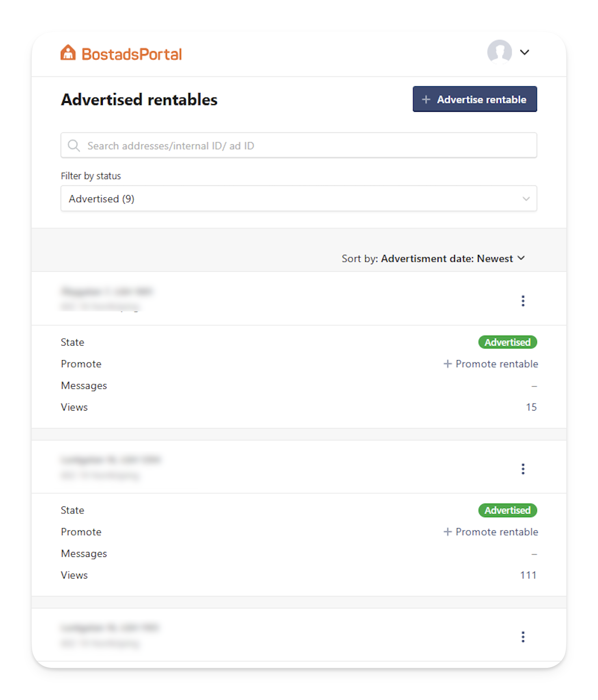Click the magnifier search icon

point(74,146)
